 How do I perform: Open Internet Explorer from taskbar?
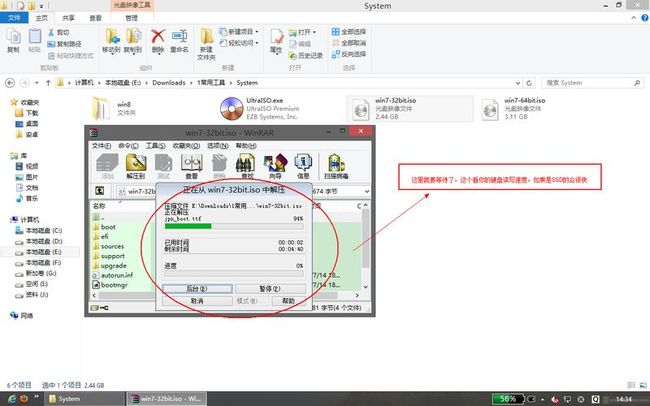click(x=12, y=399)
